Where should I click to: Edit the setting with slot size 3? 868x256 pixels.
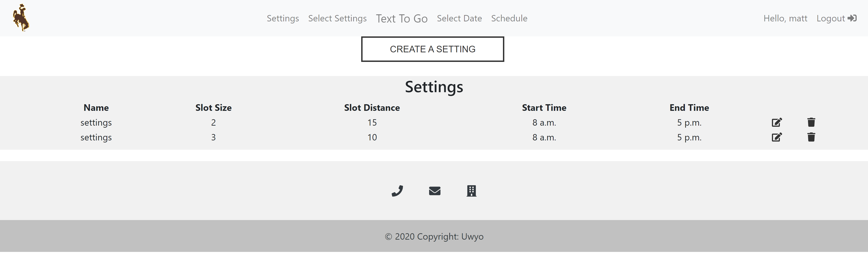tap(777, 137)
